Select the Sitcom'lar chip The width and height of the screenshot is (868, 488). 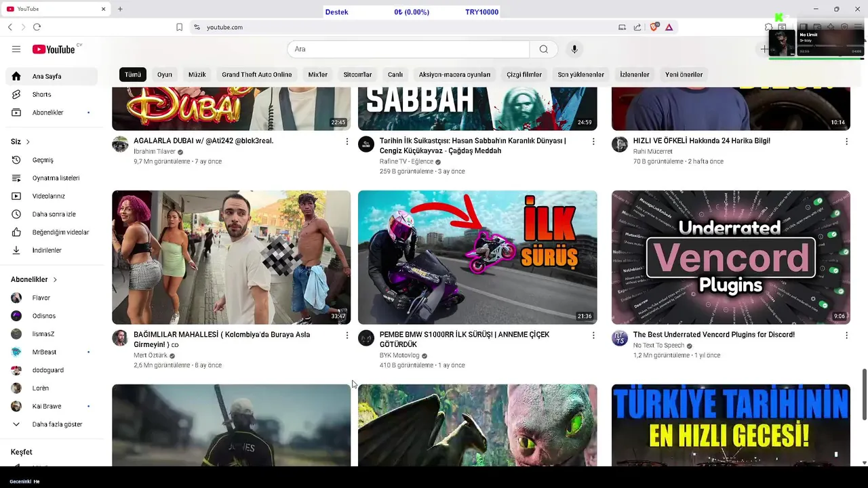[357, 75]
